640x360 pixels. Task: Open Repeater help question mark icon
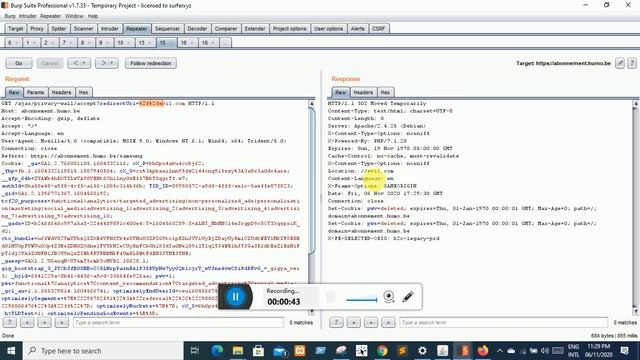pos(632,63)
